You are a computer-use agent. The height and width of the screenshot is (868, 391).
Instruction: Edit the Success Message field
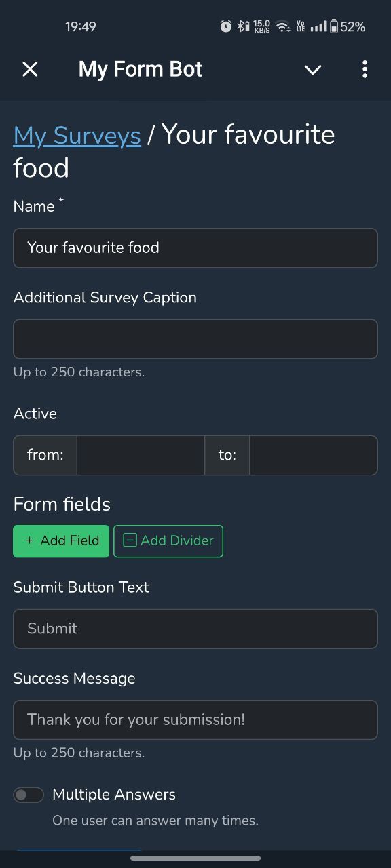coord(195,719)
